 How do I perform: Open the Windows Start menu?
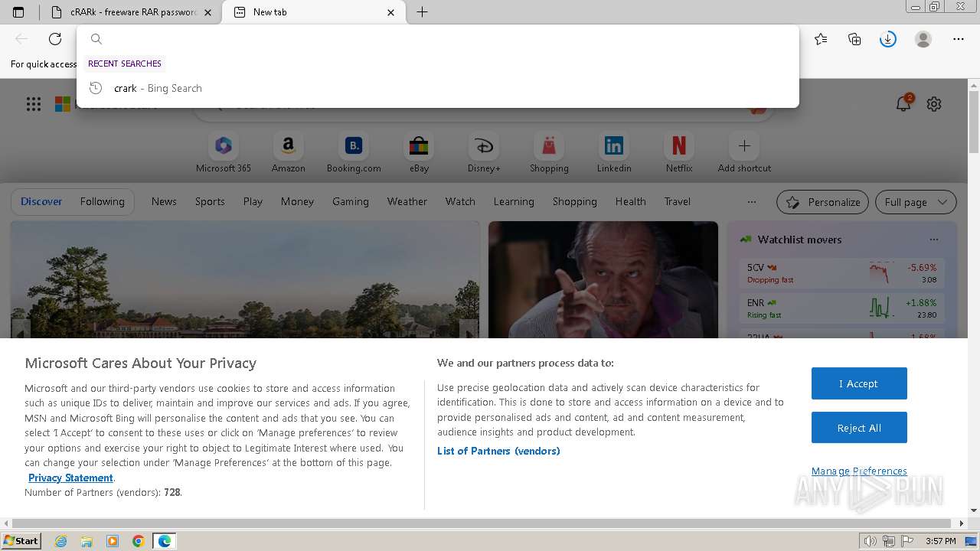pos(21,541)
